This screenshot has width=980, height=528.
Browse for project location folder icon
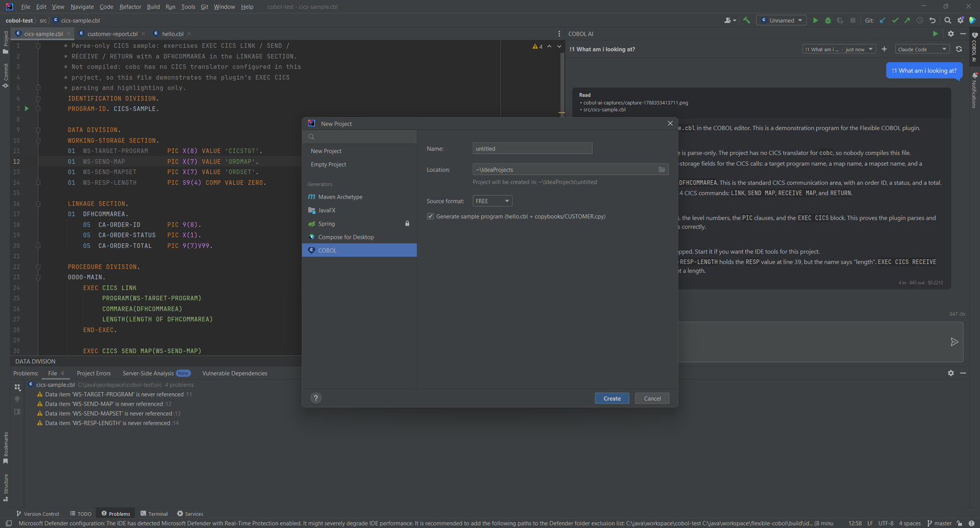click(x=662, y=170)
